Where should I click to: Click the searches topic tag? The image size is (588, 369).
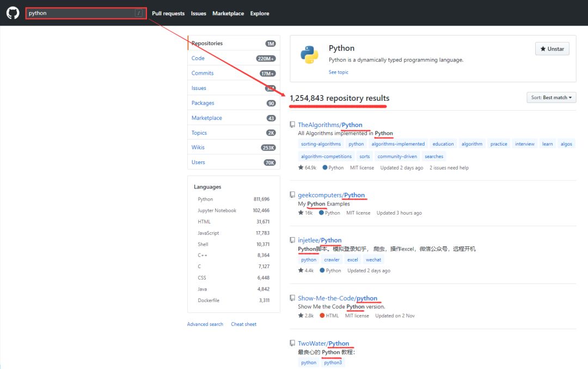[434, 156]
